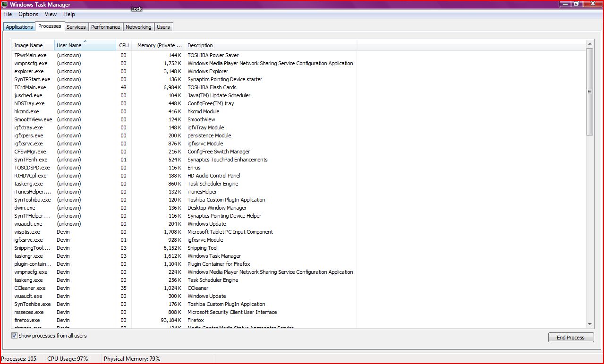Click the Synaptics Pointing Device Helper description
This screenshot has height=364, width=604.
coord(224,216)
